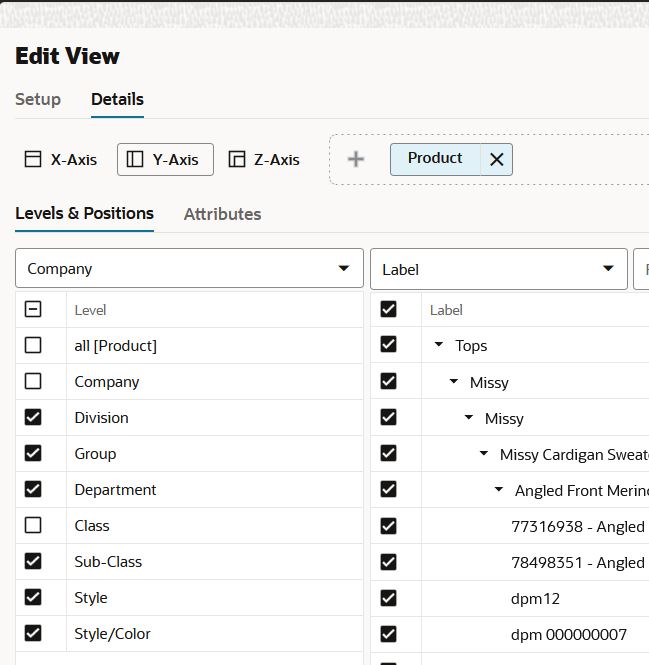Collapse the Tops tree node
Image resolution: width=649 pixels, height=665 pixels.
[439, 344]
